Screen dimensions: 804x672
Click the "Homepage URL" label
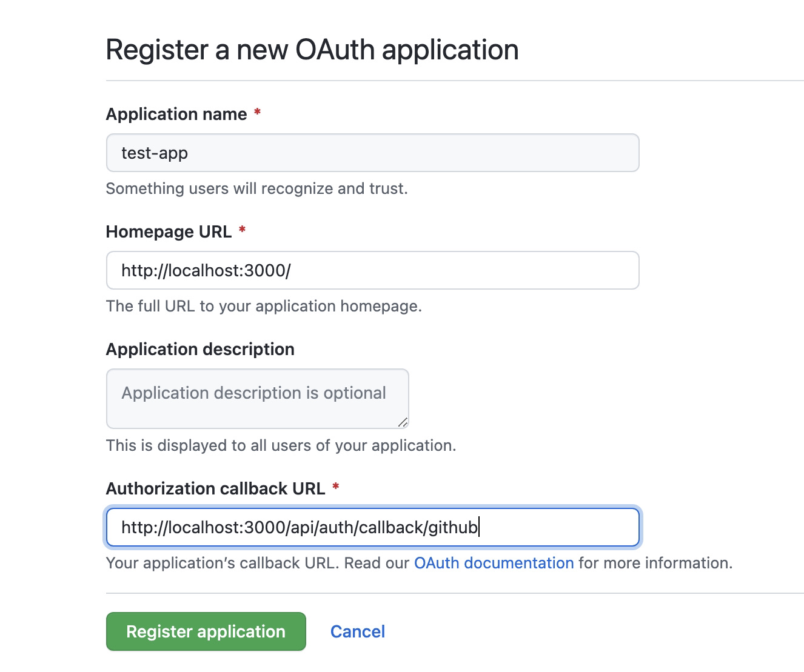169,231
